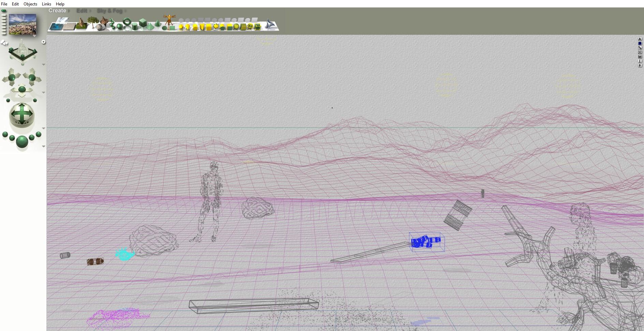This screenshot has width=644, height=331.
Task: Open the Links menu
Action: point(46,4)
